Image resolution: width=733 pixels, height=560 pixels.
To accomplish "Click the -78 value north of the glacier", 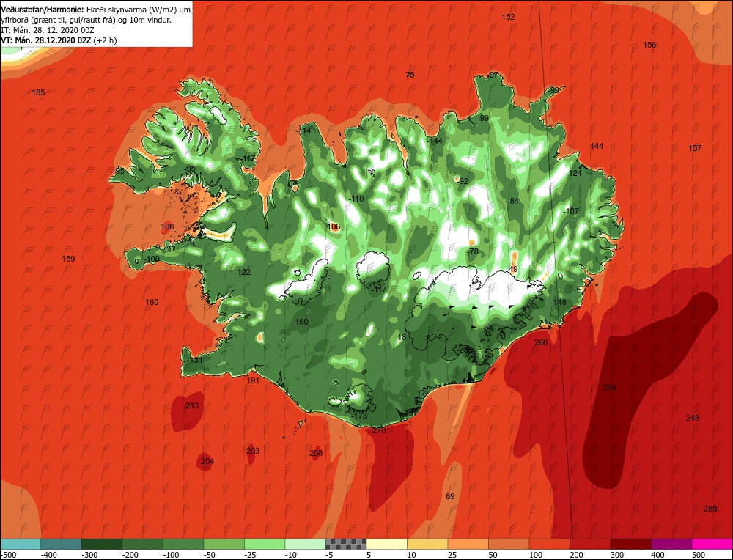I will tap(473, 251).
